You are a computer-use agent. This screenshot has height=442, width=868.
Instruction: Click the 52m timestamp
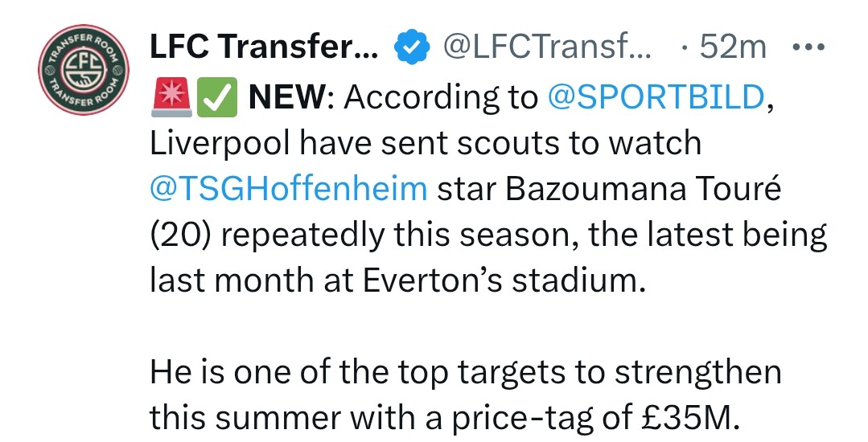point(733,49)
